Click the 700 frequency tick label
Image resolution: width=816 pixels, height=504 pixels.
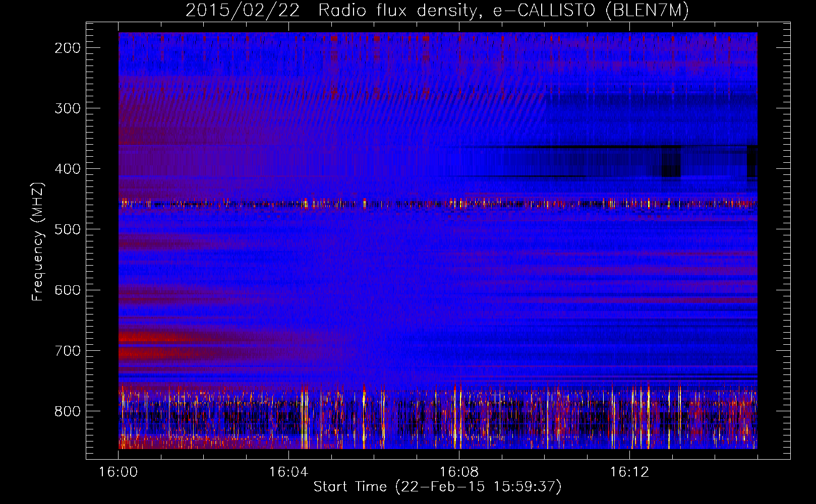click(x=68, y=351)
